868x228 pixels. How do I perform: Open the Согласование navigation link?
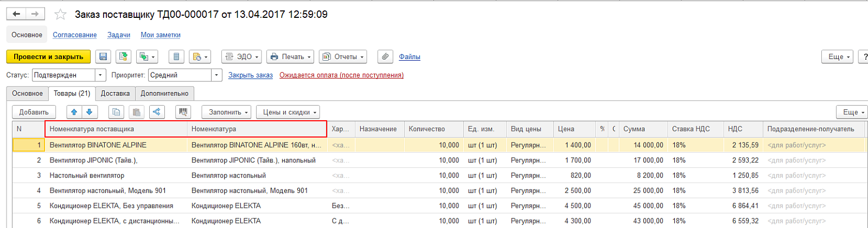point(75,35)
